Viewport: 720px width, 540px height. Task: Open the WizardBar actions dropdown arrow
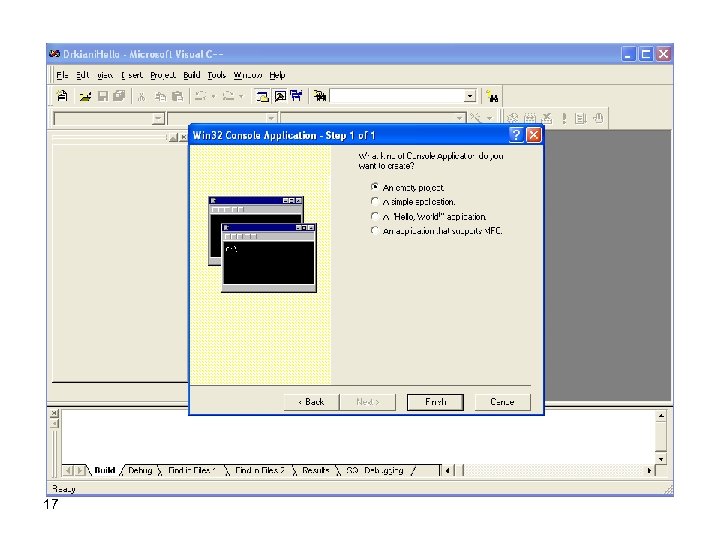coord(489,118)
